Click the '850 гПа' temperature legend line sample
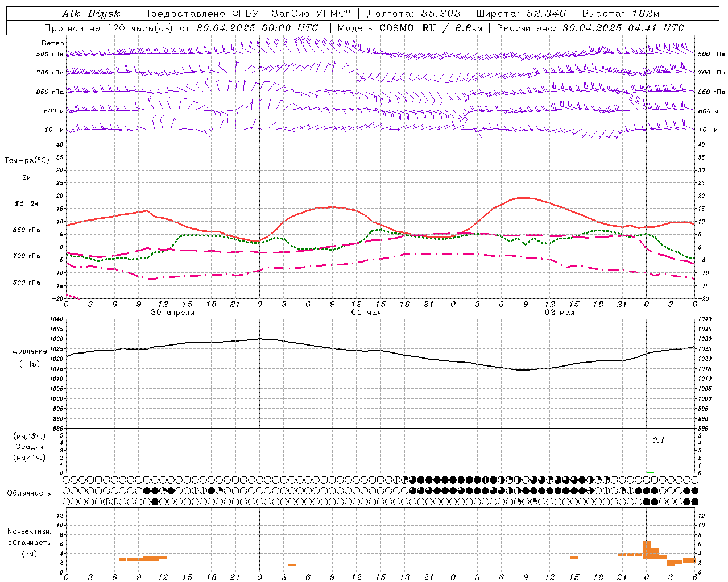This screenshot has width=728, height=582. pos(26,236)
